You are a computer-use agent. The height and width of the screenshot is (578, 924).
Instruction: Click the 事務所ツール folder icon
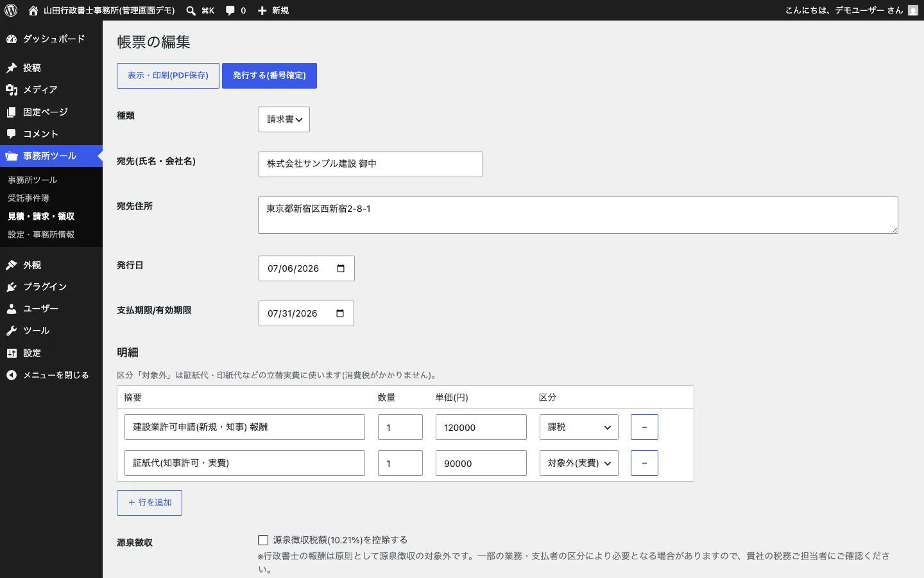[12, 156]
